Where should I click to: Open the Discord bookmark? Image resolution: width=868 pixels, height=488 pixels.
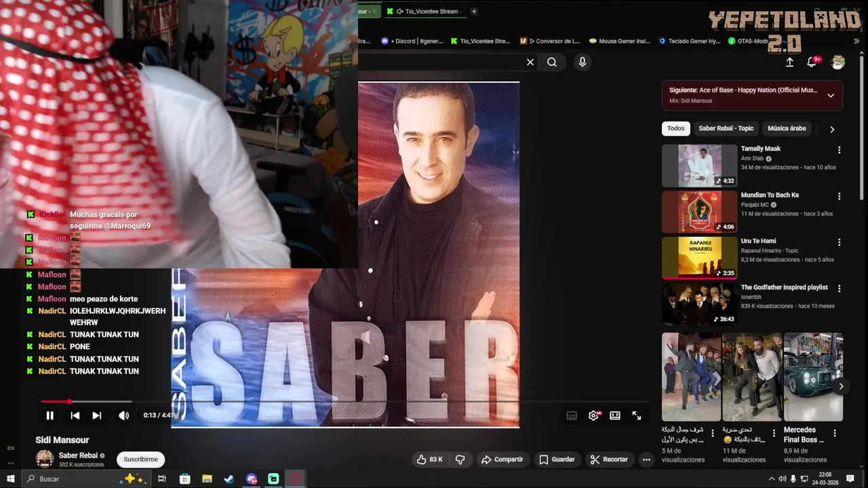pyautogui.click(x=412, y=41)
